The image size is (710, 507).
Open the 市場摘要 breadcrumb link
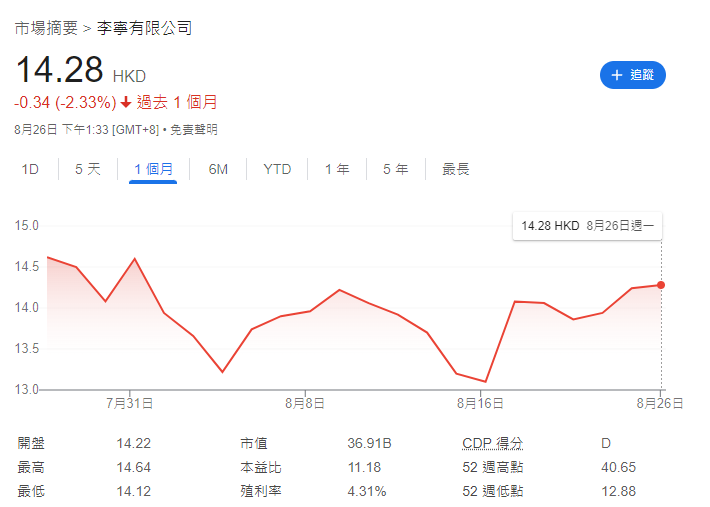coord(46,28)
